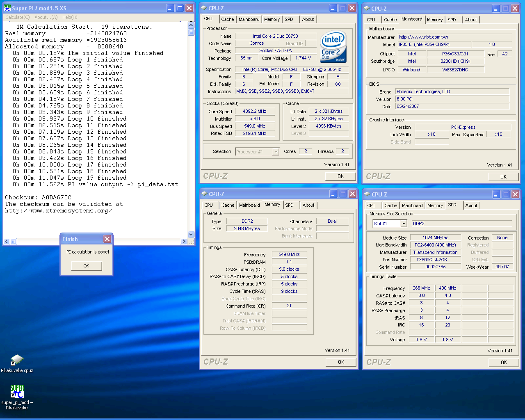Viewport: 525px width, 420px height.
Task: Click the Phoenix Technologies, LTD brand field
Action: [x=452, y=91]
